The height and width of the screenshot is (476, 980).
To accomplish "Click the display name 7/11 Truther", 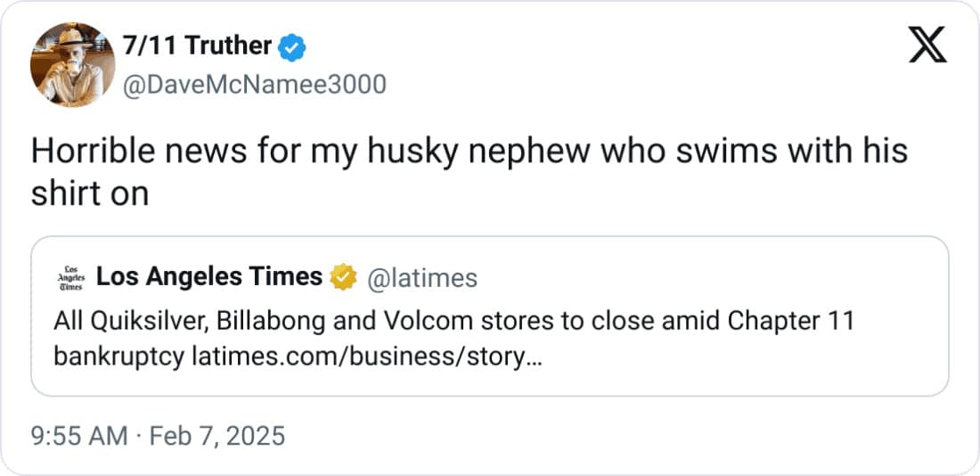I will pos(196,46).
